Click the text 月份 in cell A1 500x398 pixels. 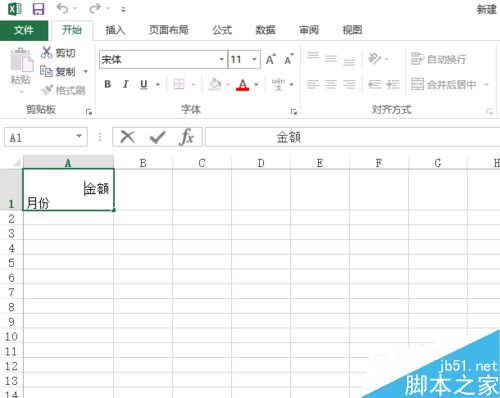(38, 203)
